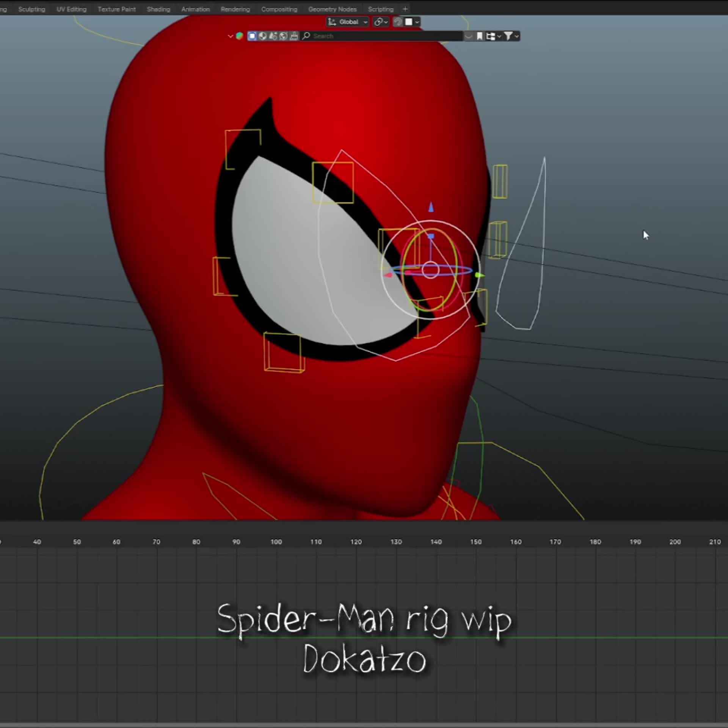
Task: Open the Shading workspace tab
Action: 158,9
